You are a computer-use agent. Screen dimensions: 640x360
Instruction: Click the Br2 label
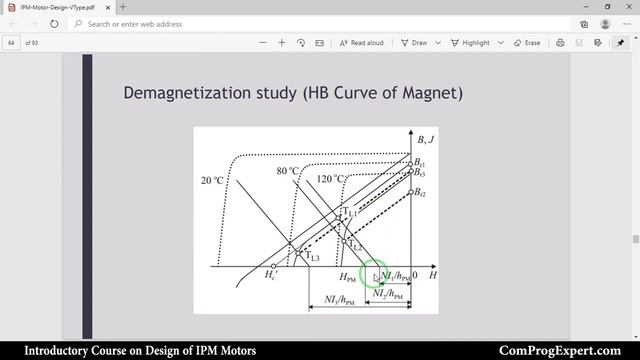tap(420, 192)
